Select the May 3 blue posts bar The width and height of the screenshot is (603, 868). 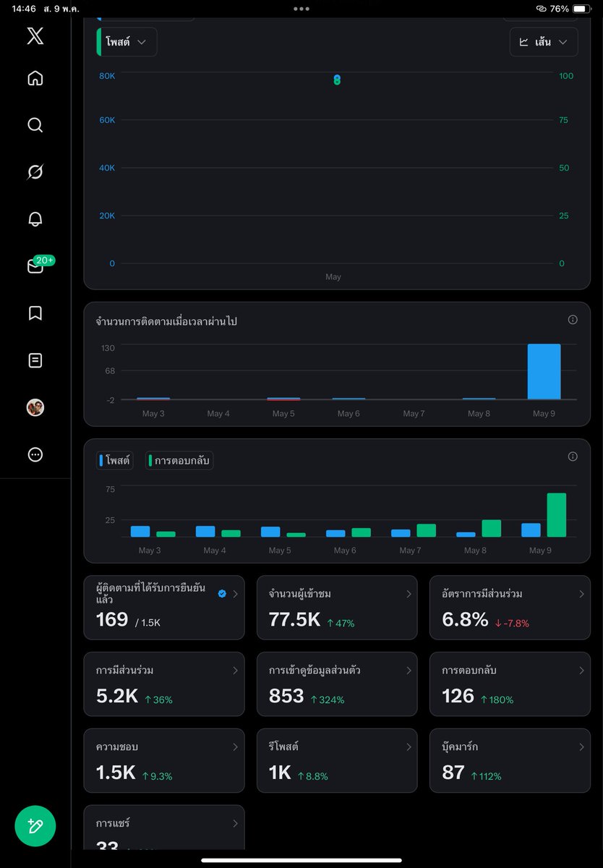(140, 532)
